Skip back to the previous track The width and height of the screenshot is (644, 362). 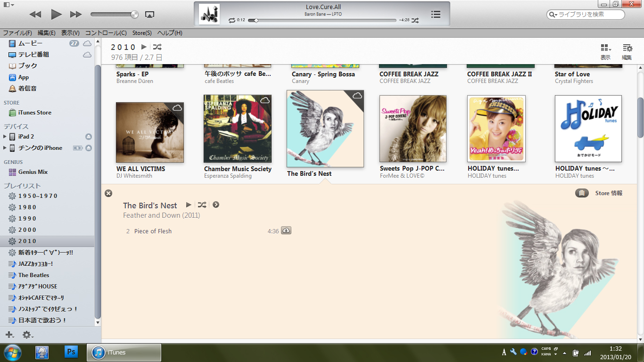coord(35,15)
